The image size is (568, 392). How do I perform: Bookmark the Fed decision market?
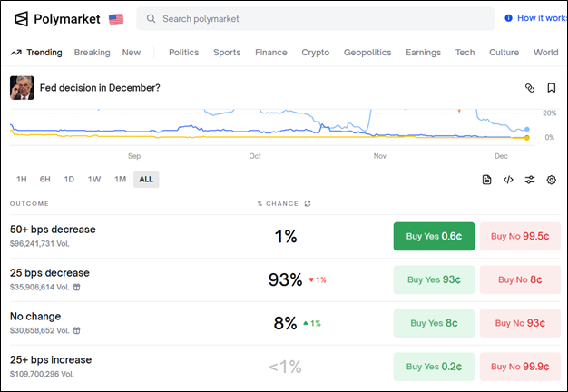click(x=551, y=88)
